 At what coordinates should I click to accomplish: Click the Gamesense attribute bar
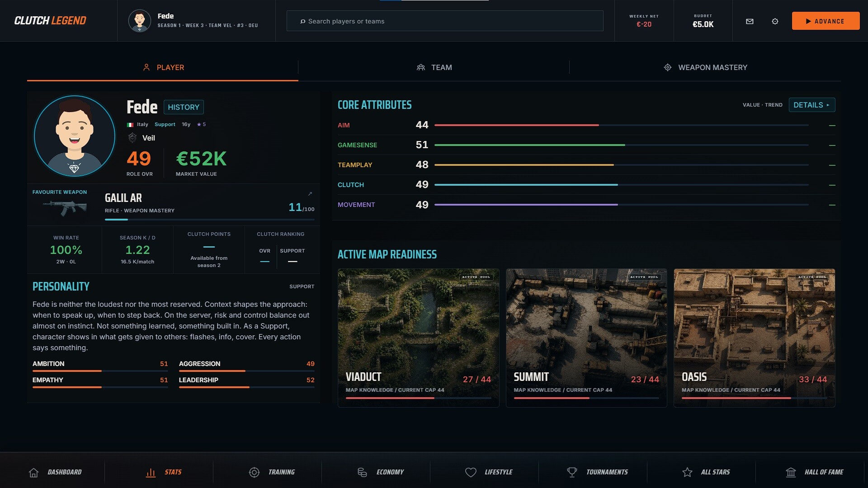coord(622,145)
